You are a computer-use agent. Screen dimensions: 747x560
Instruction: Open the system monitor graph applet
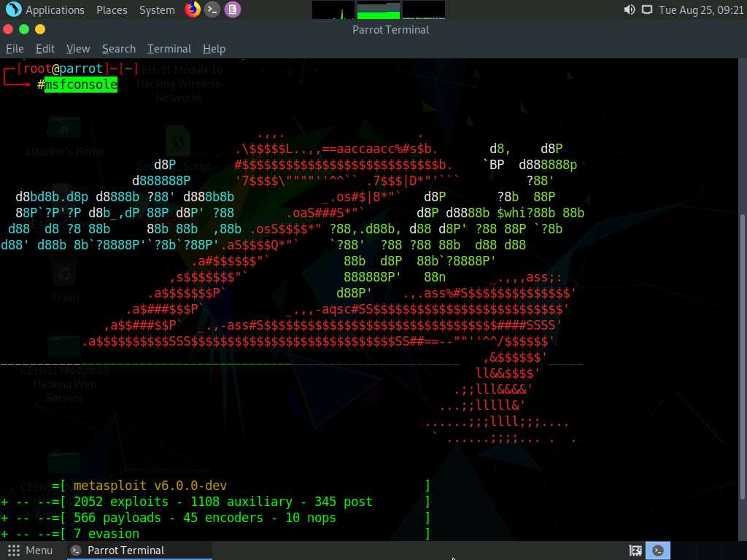click(379, 9)
